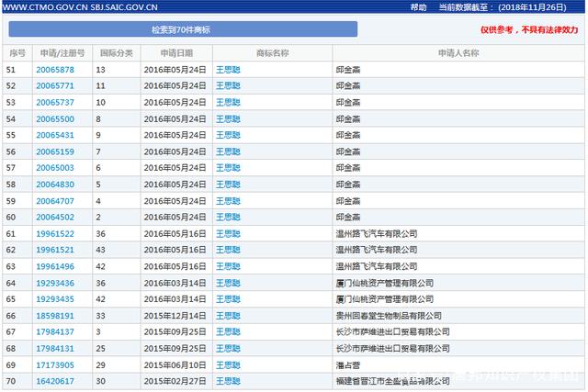Click 王思聪 trademark name in row 70
The image size is (588, 392).
coord(228,381)
